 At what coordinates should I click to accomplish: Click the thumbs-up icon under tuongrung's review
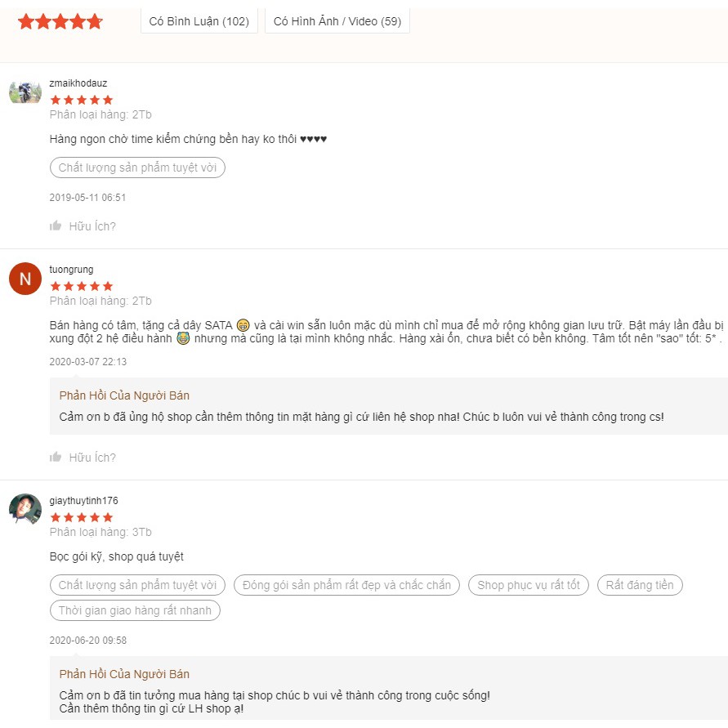coord(56,457)
